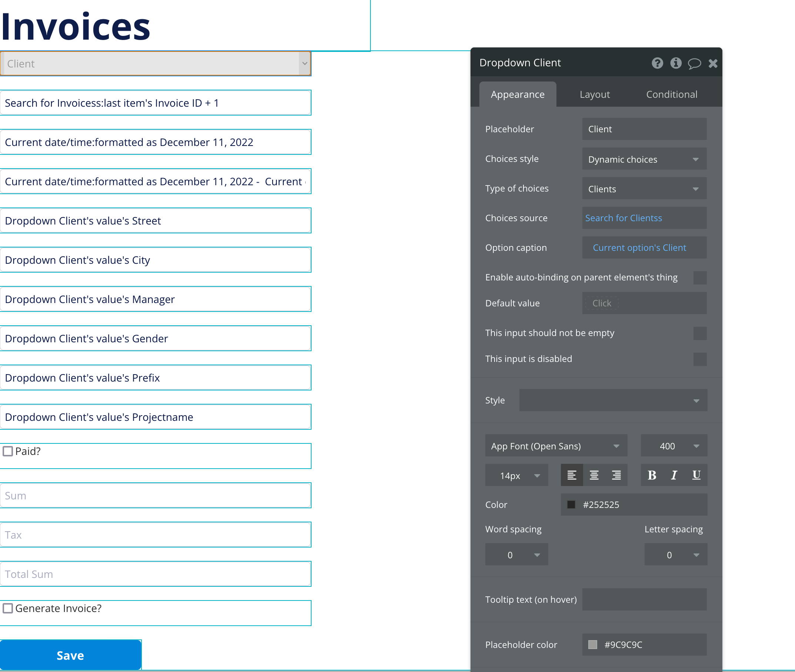Enable auto-binding on parent element's thing

(x=700, y=278)
